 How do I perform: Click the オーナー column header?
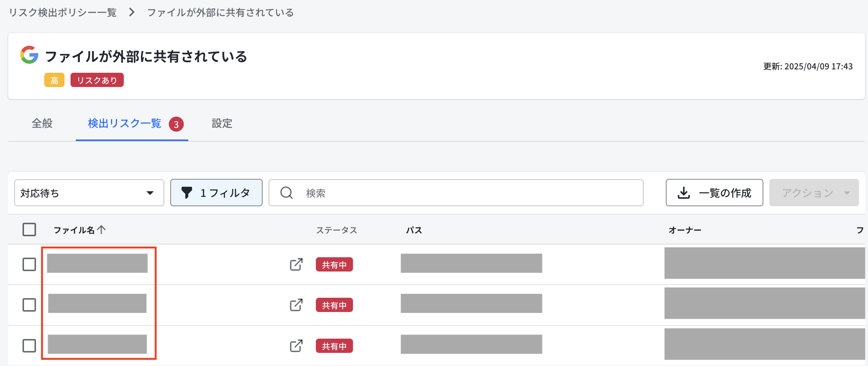click(x=685, y=230)
